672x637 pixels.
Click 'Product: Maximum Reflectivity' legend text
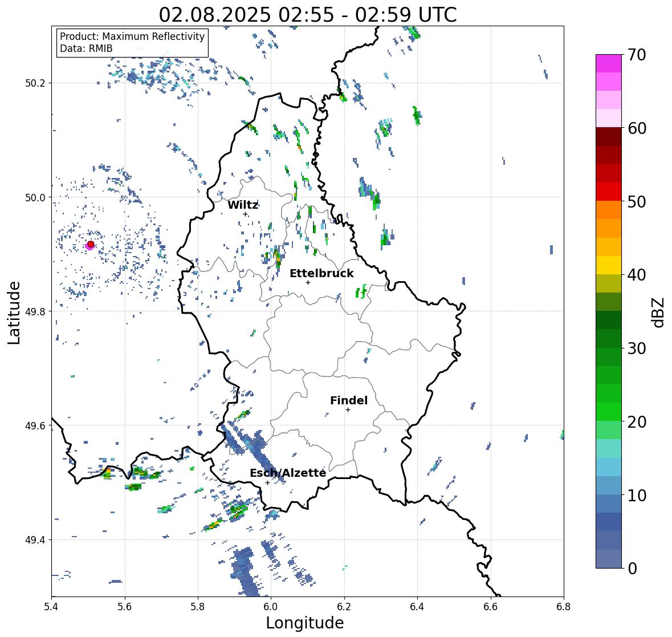(x=132, y=36)
